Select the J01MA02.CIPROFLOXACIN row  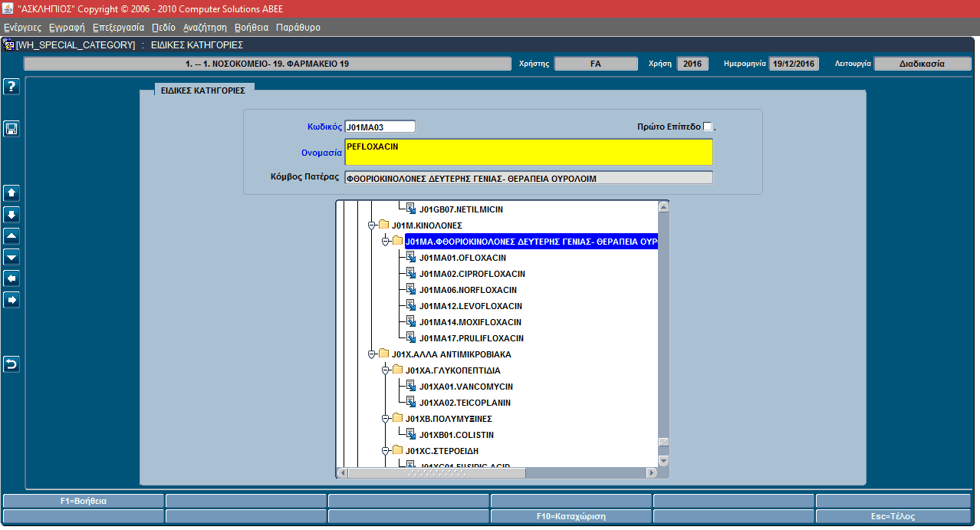[x=472, y=274]
